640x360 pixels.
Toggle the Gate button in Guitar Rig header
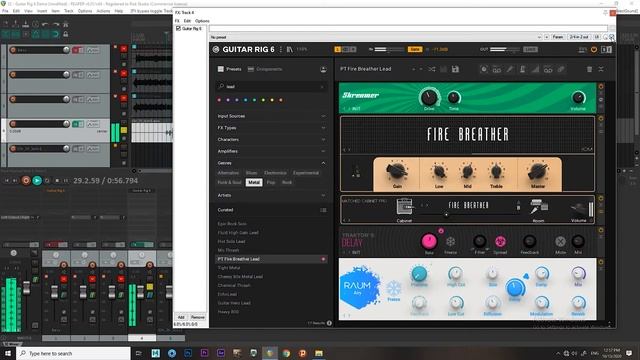coord(415,49)
